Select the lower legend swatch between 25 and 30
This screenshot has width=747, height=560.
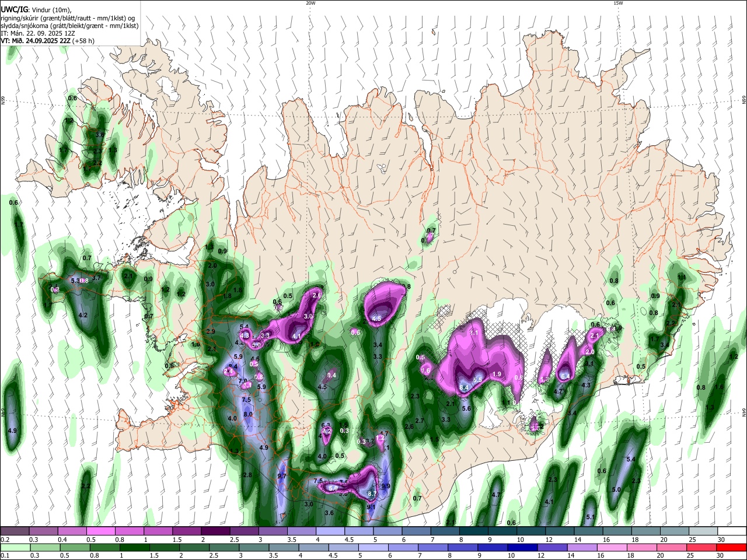click(x=701, y=547)
